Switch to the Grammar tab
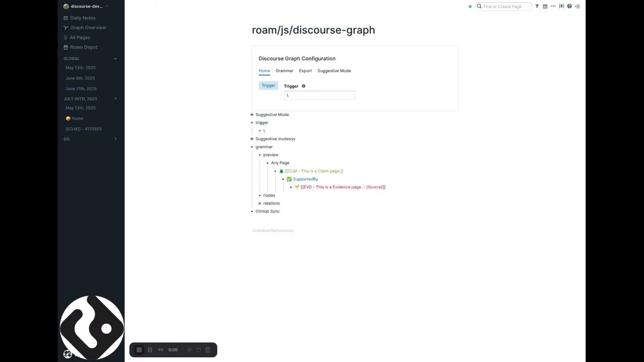This screenshot has width=644, height=362. coord(284,71)
